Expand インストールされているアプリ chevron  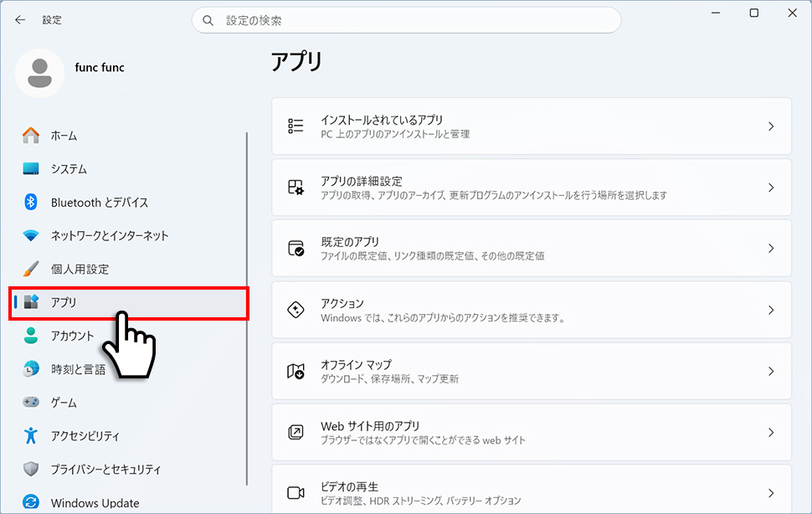coord(771,126)
